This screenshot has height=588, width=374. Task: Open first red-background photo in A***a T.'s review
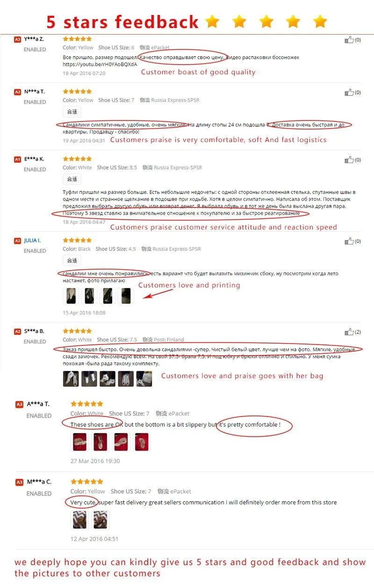pyautogui.click(x=79, y=442)
